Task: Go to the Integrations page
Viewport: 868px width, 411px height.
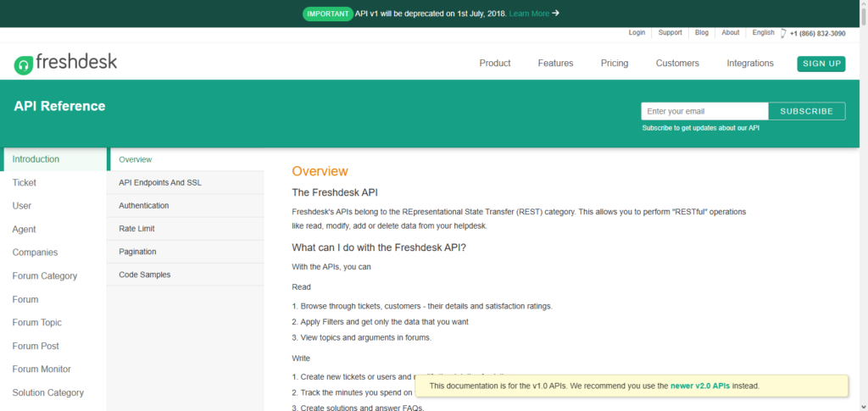Action: [750, 63]
